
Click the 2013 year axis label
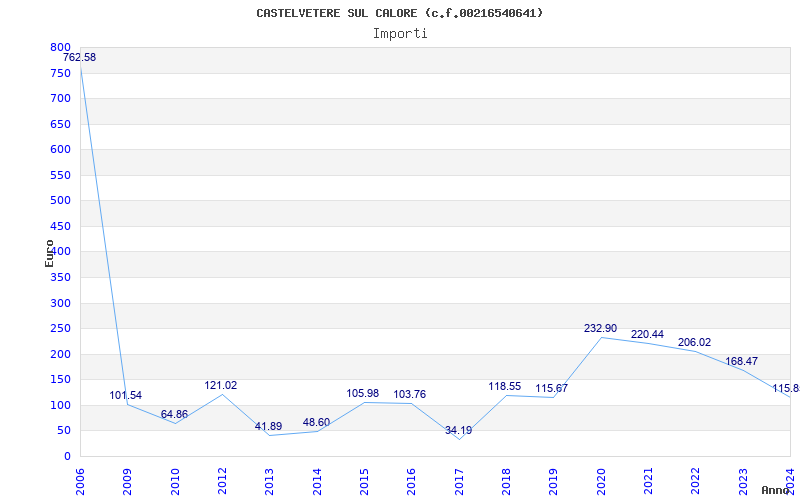(269, 482)
